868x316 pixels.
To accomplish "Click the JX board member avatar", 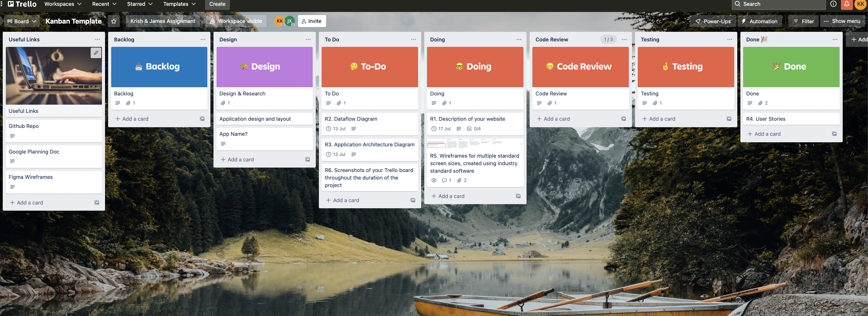I will click(290, 21).
